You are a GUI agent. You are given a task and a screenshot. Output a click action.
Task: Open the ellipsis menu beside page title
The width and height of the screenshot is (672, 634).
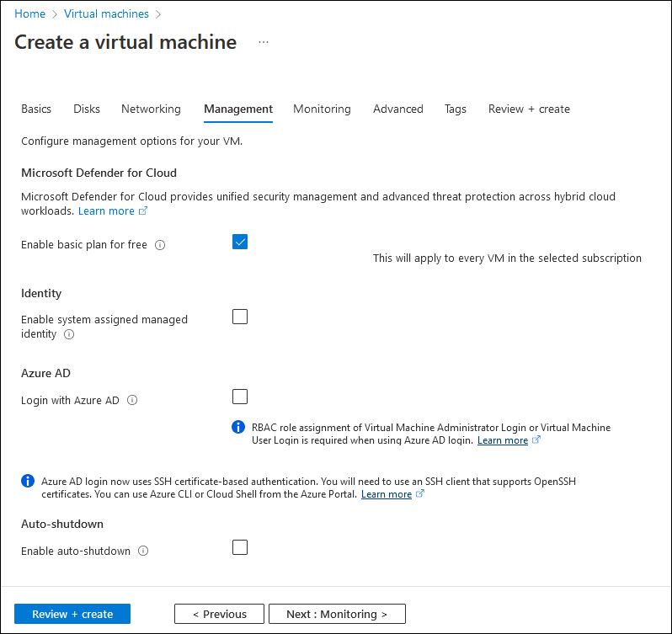click(x=264, y=42)
